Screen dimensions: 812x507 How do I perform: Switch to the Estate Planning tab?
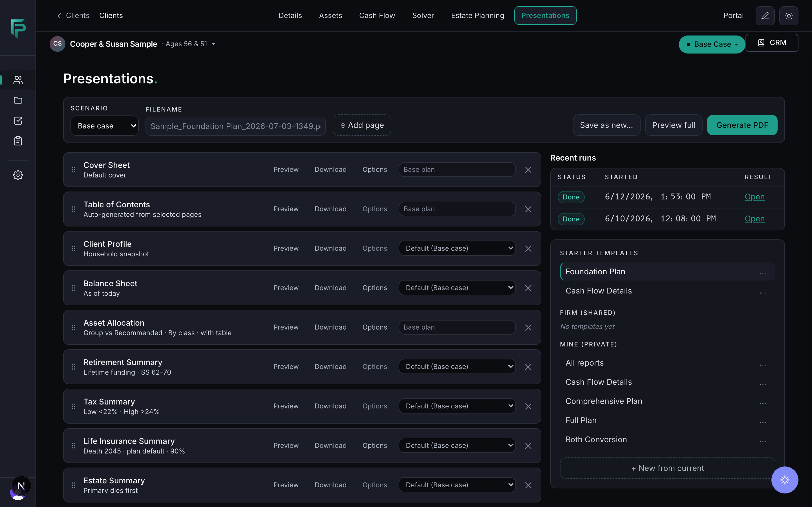click(477, 15)
